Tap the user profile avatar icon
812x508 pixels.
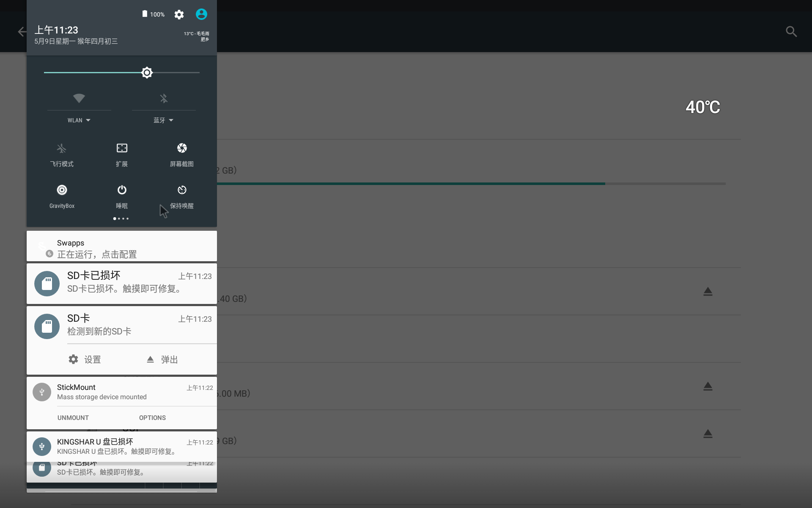[201, 14]
